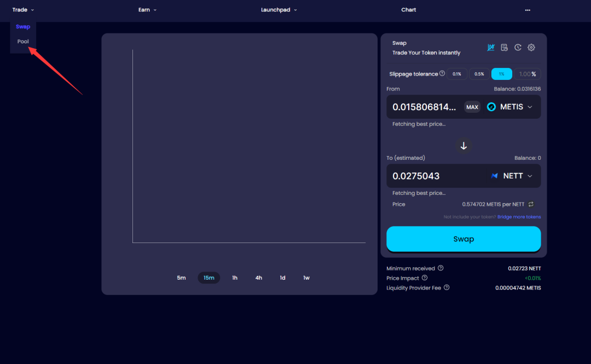This screenshot has height=364, width=591.
Task: Open swap settings gear icon
Action: point(531,48)
